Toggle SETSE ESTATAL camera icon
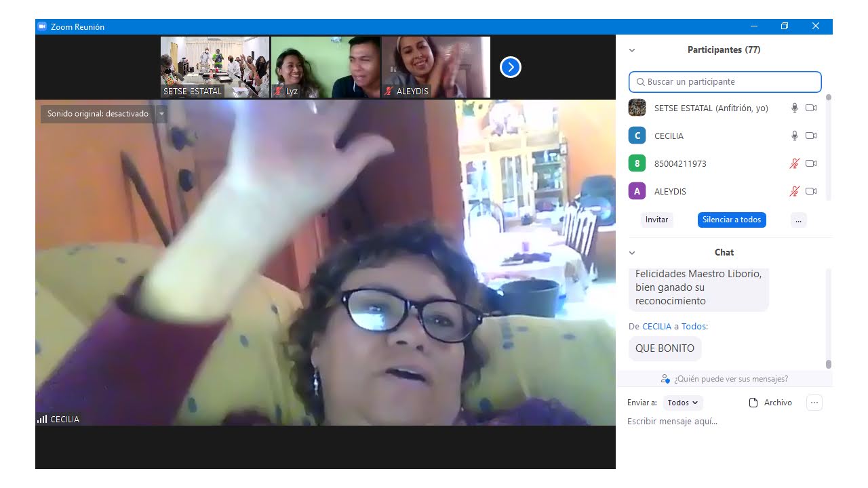This screenshot has width=868, height=488. point(811,108)
